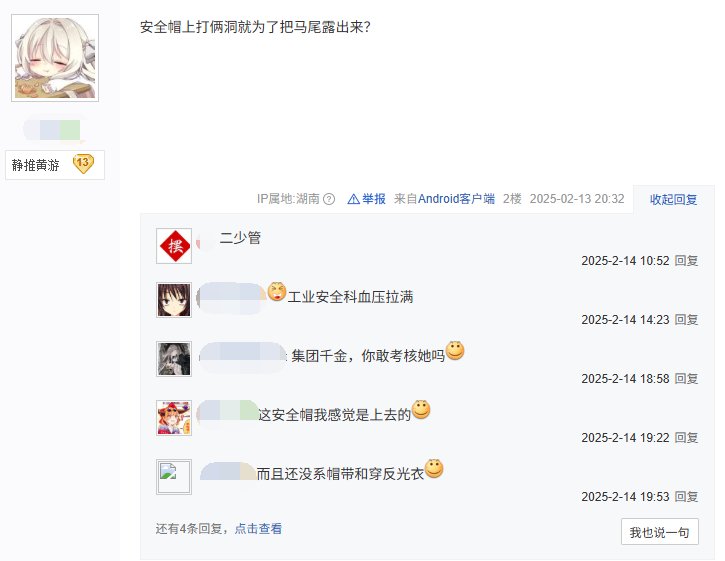Click the 举报 report link
Image resolution: width=725 pixels, height=561 pixels.
pos(374,199)
